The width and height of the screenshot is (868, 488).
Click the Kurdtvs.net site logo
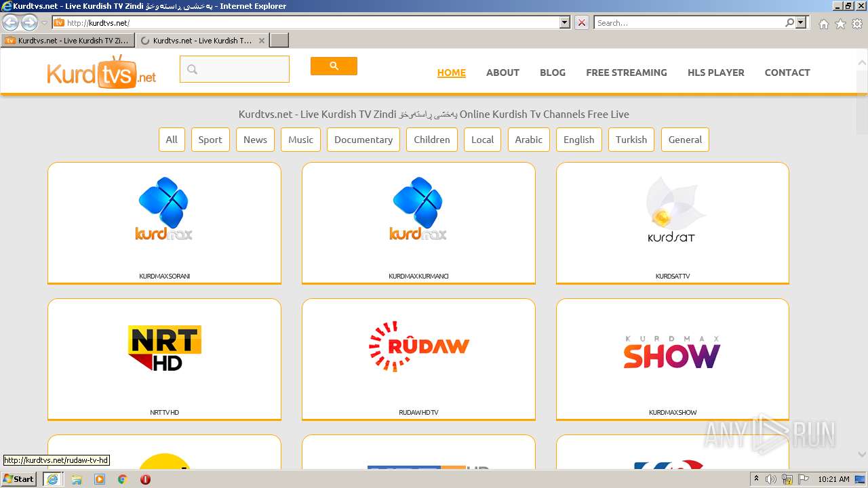tap(102, 72)
